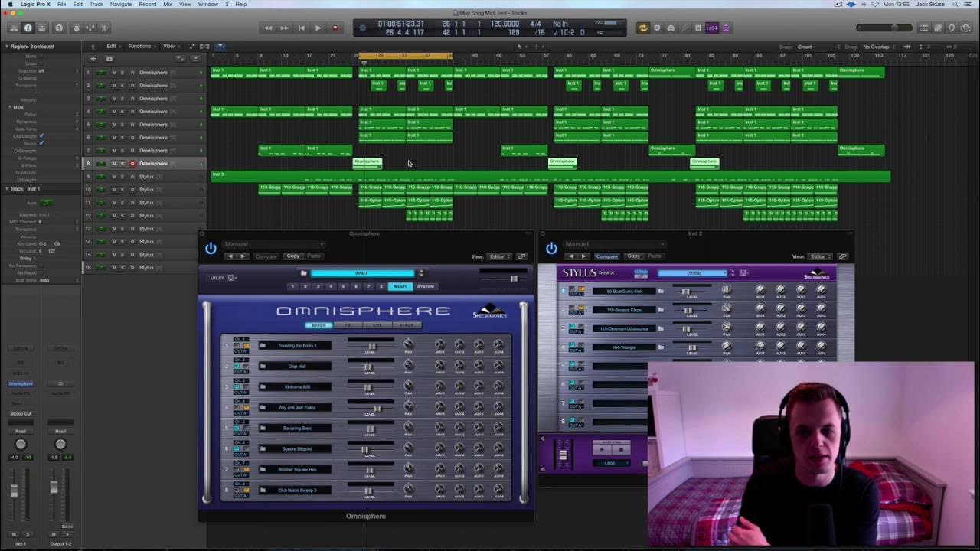
Task: Open the Mix menu
Action: [x=167, y=4]
